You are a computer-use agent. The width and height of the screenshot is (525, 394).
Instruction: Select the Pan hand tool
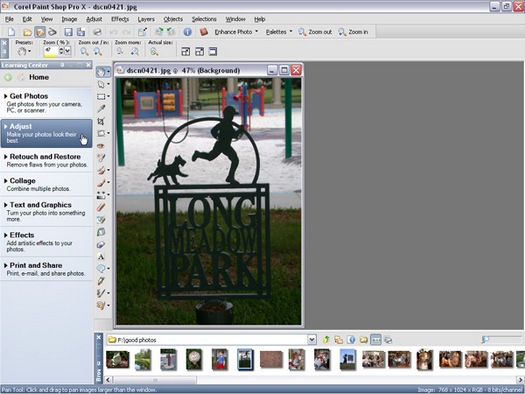pos(101,72)
